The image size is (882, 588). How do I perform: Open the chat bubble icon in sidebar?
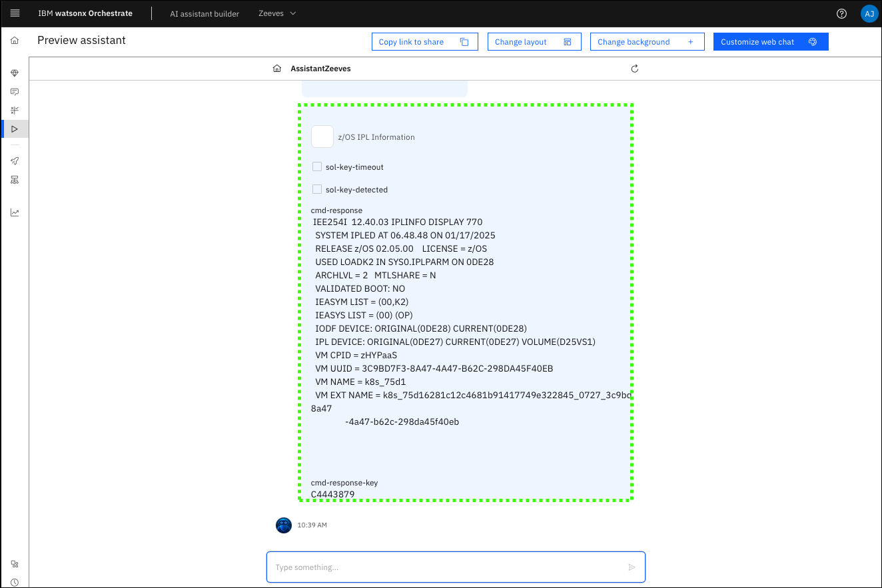click(x=15, y=92)
